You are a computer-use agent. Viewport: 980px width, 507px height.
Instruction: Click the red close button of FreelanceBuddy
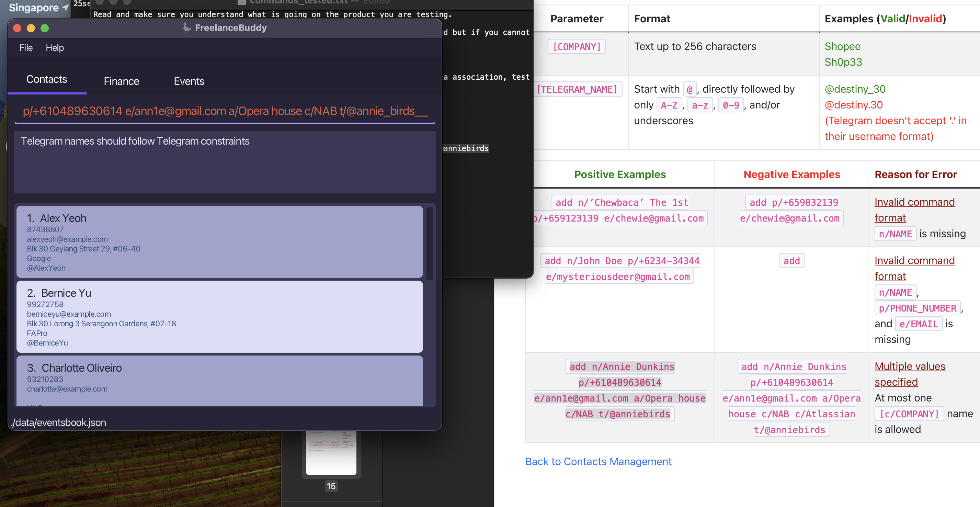(17, 28)
